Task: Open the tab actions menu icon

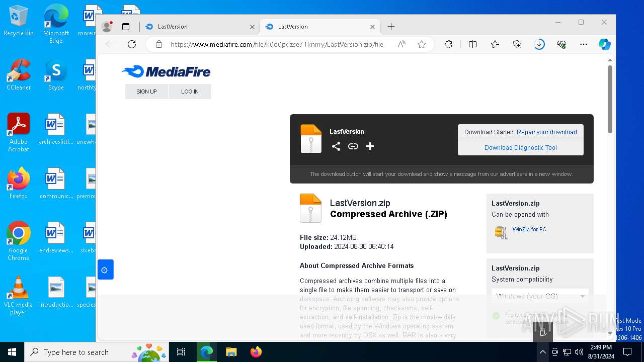Action: click(x=126, y=27)
